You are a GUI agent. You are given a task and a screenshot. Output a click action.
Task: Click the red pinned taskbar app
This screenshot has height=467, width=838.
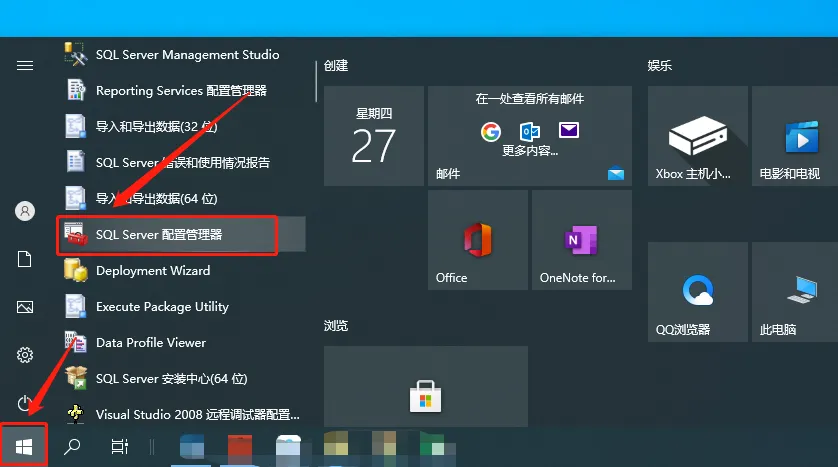tap(239, 447)
